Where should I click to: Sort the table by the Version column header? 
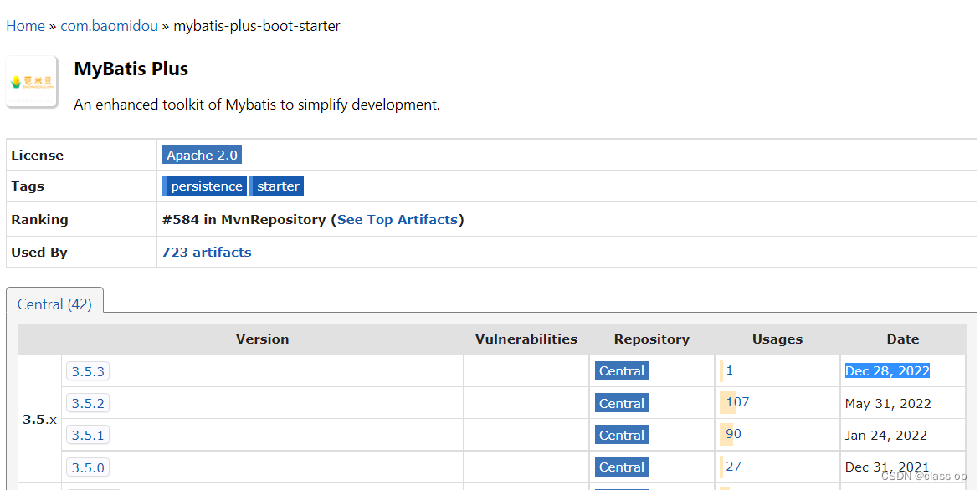pos(262,339)
